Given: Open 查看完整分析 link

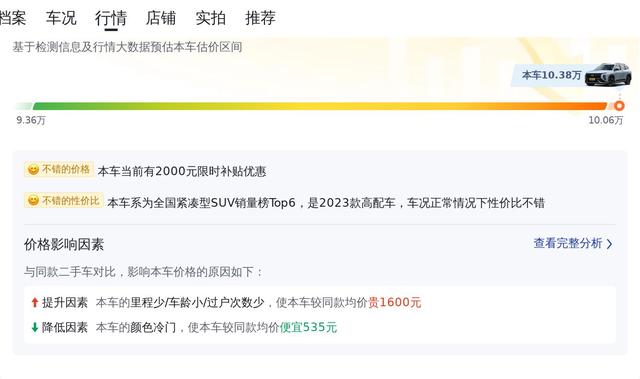Looking at the screenshot, I should pos(573,244).
